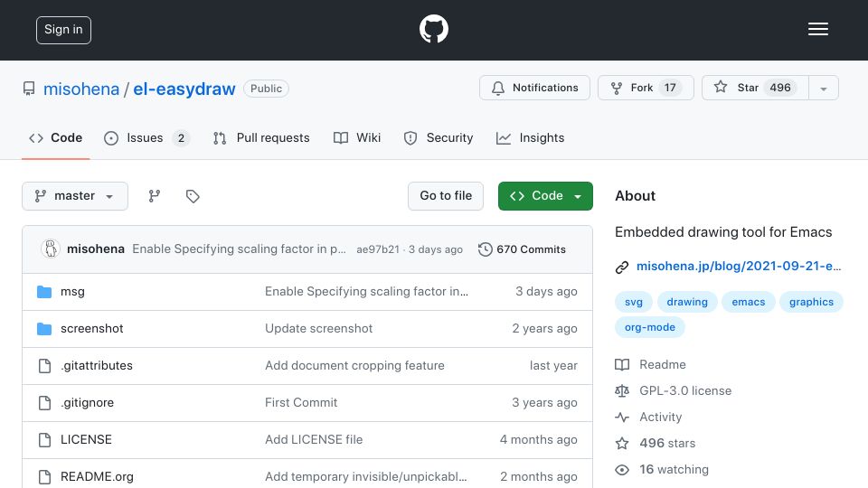
Task: Open the misohena owner profile link
Action: (x=81, y=89)
